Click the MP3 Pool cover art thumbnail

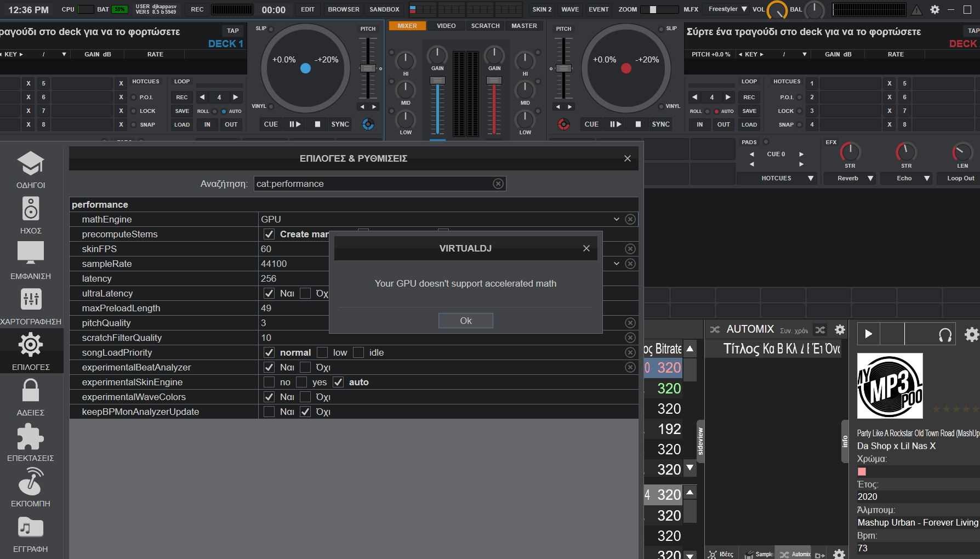coord(890,386)
